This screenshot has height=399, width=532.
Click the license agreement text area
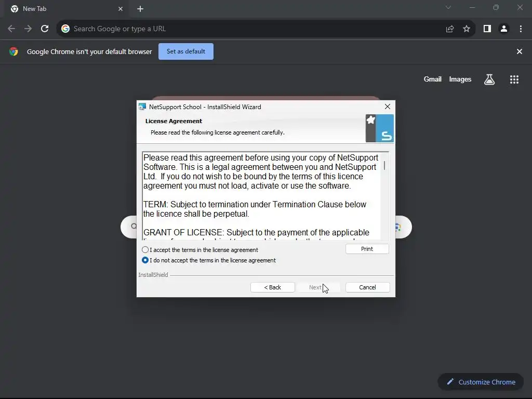pyautogui.click(x=262, y=196)
